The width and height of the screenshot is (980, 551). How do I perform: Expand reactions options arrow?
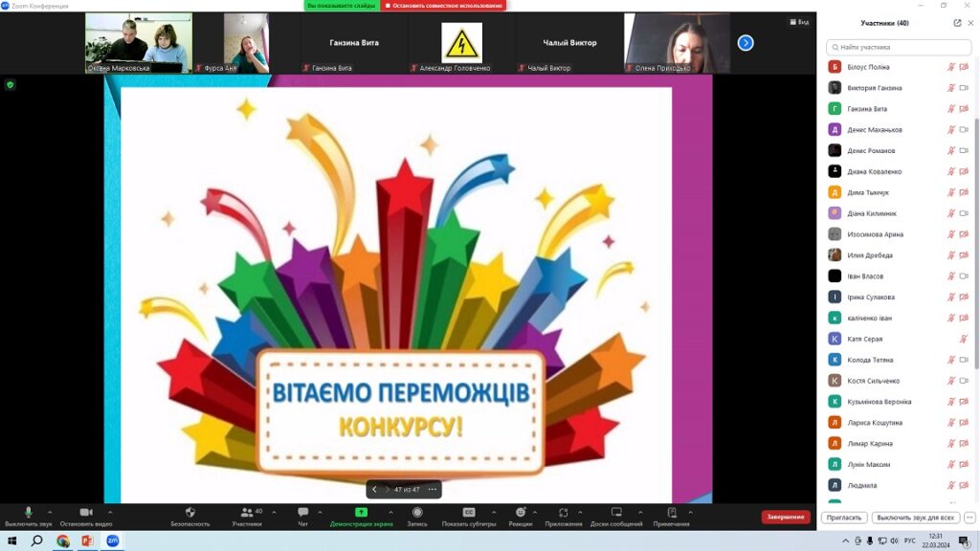(535, 513)
